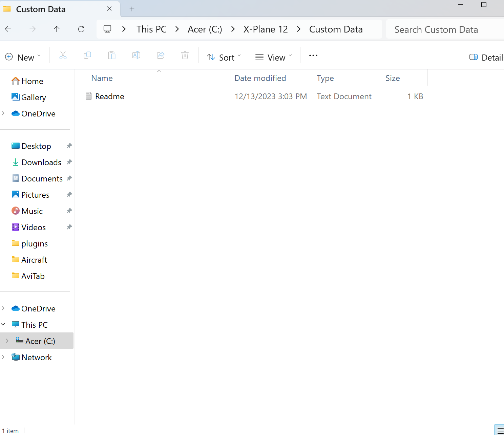Refresh the Custom Data folder
Image resolution: width=504 pixels, height=435 pixels.
tap(81, 29)
